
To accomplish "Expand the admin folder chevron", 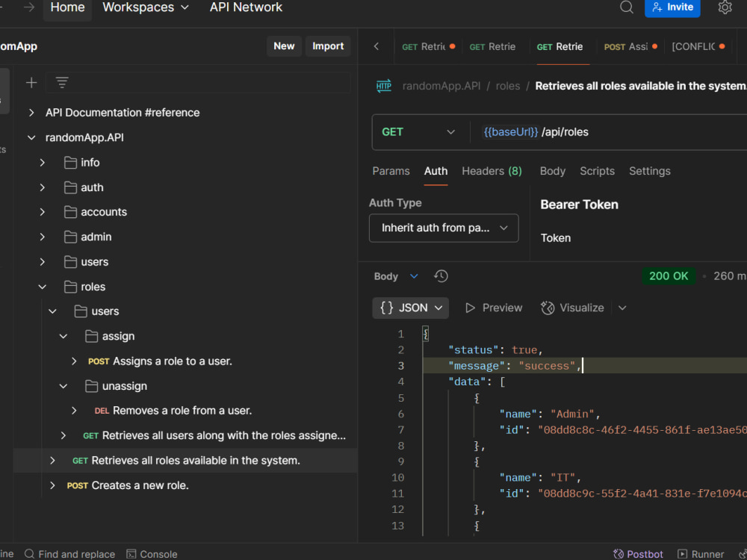I will tap(43, 237).
